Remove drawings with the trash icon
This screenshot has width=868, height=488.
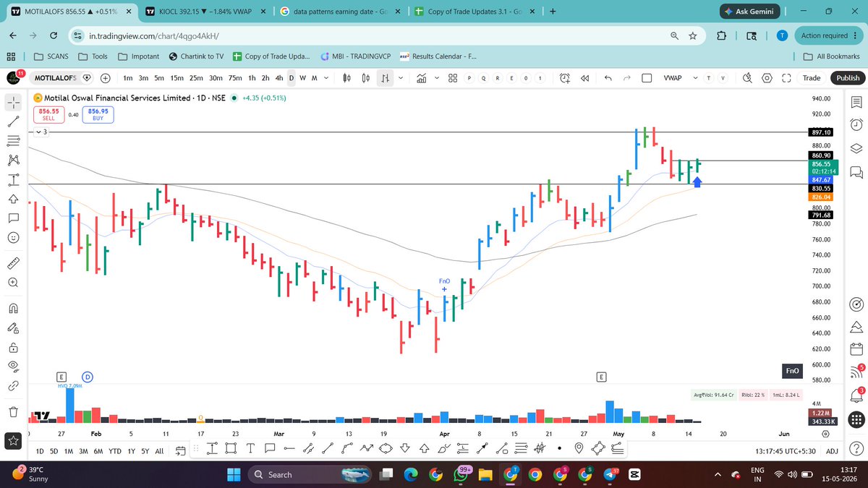pyautogui.click(x=13, y=412)
